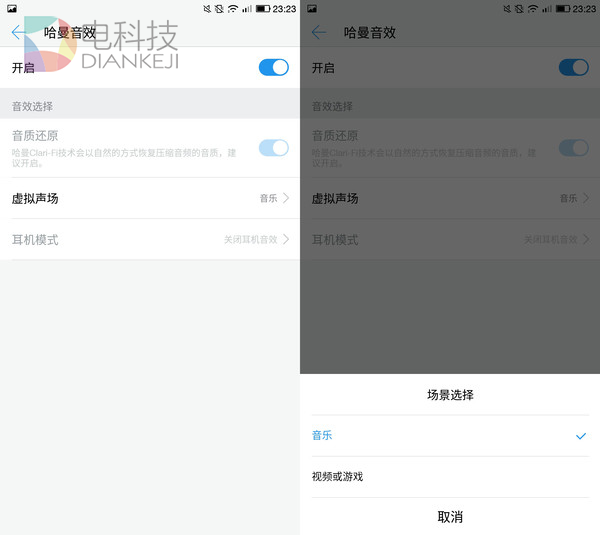
Task: Turn off the 开启 switch in left screen
Action: click(x=274, y=67)
